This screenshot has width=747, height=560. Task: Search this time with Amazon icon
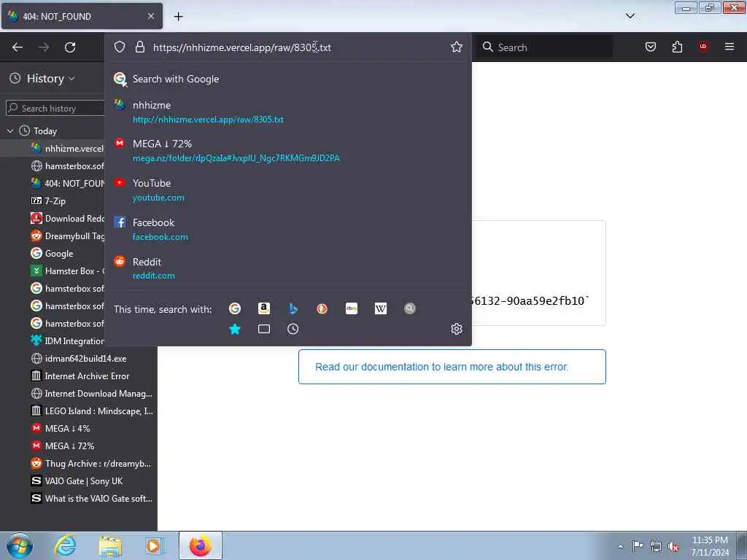(264, 308)
